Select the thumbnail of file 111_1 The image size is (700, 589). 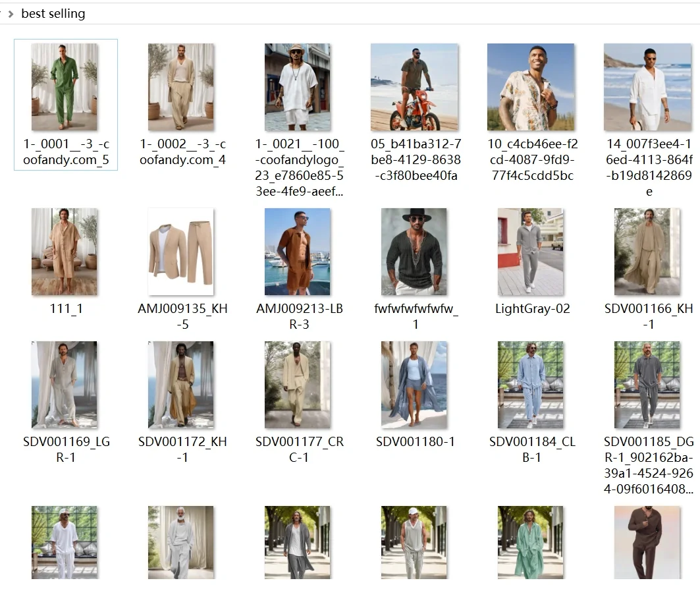65,252
